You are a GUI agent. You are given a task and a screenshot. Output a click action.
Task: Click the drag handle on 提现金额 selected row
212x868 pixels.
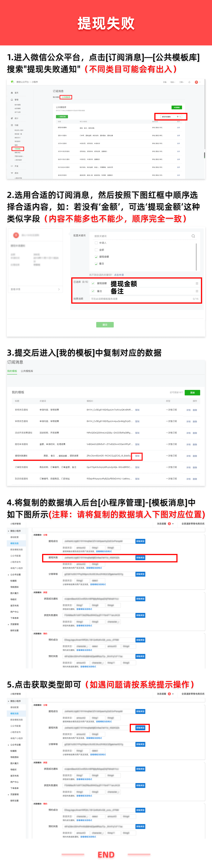[197, 283]
